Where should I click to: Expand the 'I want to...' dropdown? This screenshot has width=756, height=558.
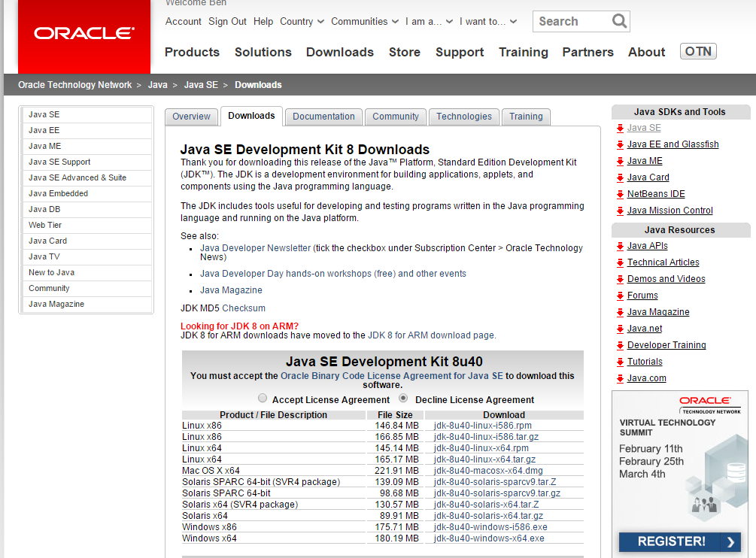[x=487, y=22]
